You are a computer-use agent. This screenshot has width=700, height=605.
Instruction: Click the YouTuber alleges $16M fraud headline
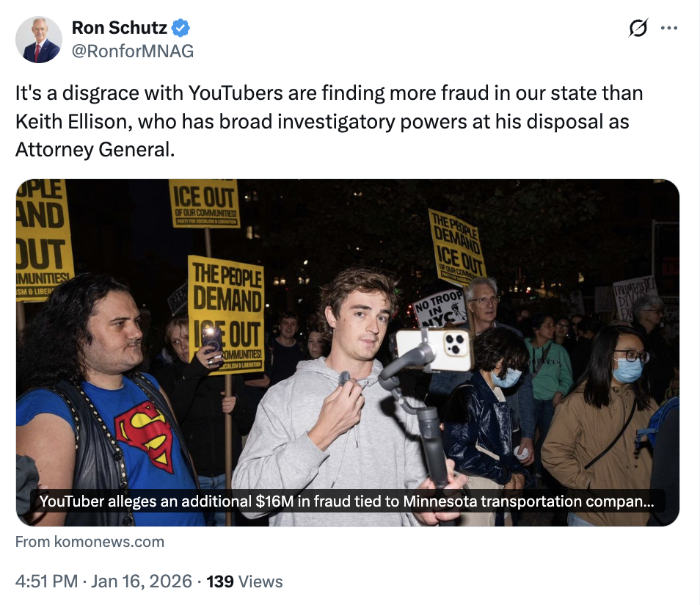[x=347, y=501]
